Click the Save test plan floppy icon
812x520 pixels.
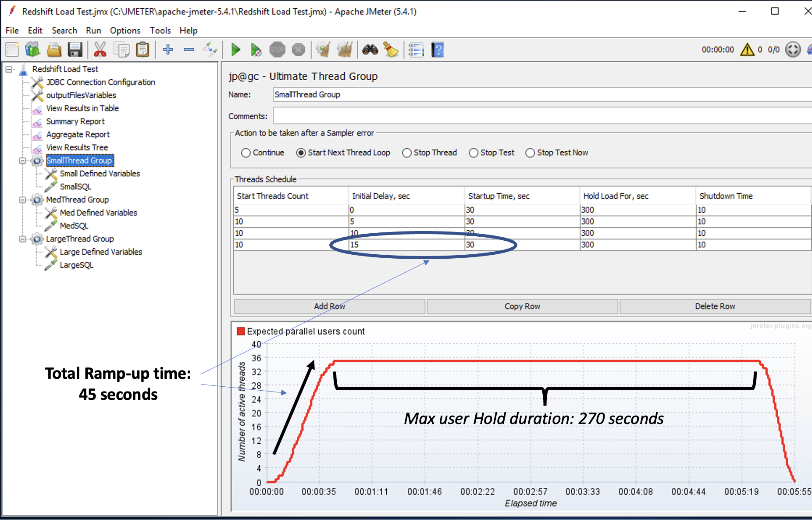pyautogui.click(x=75, y=50)
